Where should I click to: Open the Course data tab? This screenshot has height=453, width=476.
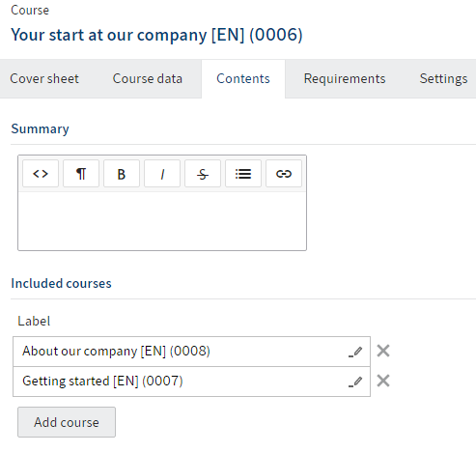(x=148, y=78)
